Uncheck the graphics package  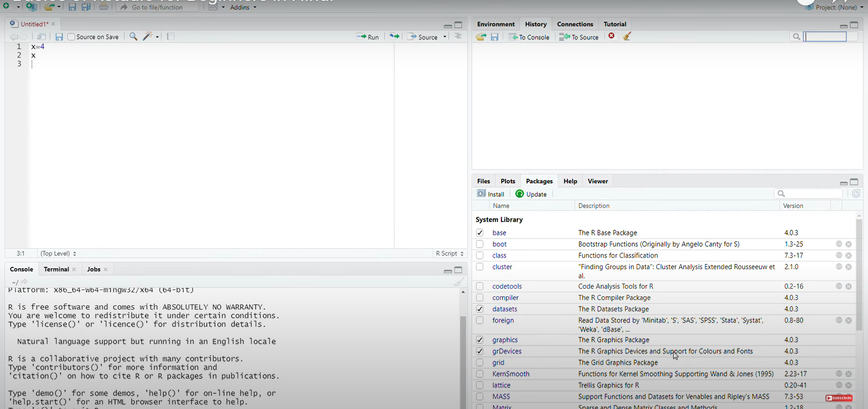480,340
